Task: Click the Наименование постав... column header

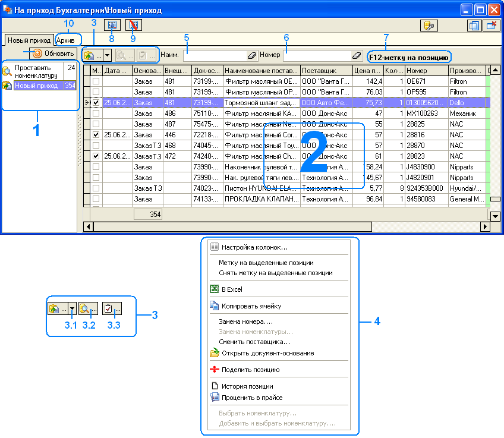Action: click(x=262, y=71)
